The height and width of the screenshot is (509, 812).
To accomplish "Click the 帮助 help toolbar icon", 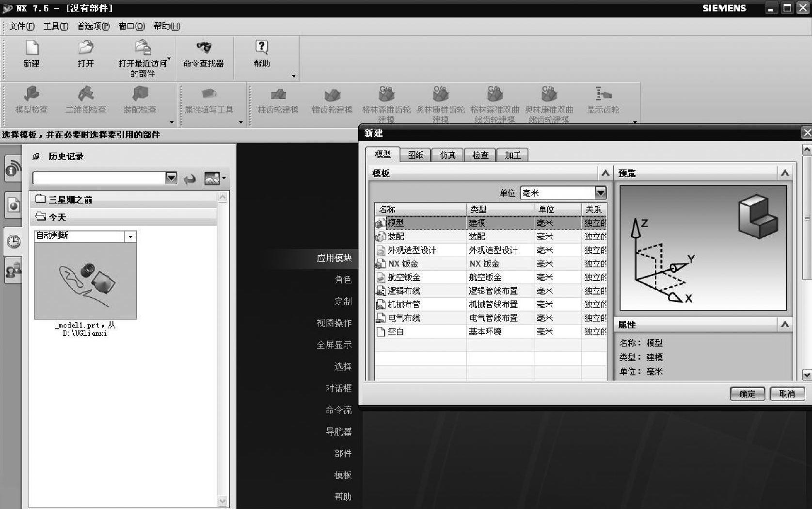I will [261, 48].
